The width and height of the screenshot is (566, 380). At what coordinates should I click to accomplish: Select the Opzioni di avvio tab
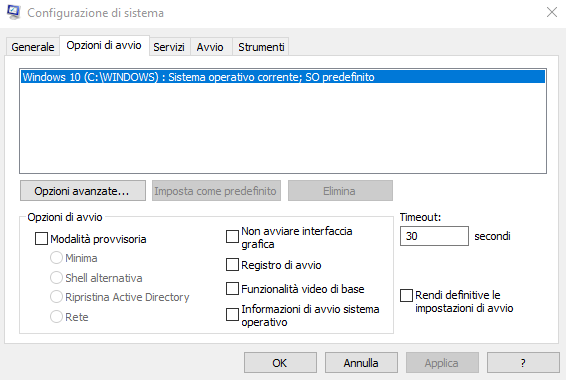[x=104, y=45]
